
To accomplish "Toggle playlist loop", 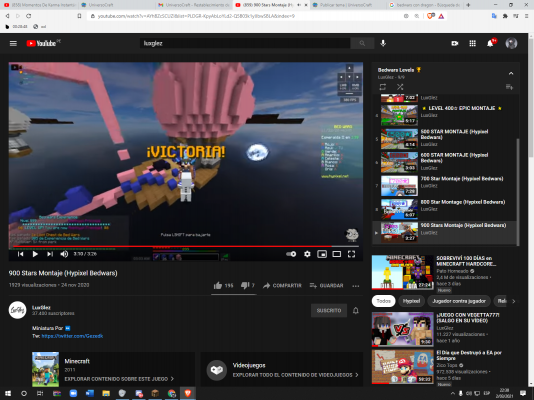I will point(383,87).
